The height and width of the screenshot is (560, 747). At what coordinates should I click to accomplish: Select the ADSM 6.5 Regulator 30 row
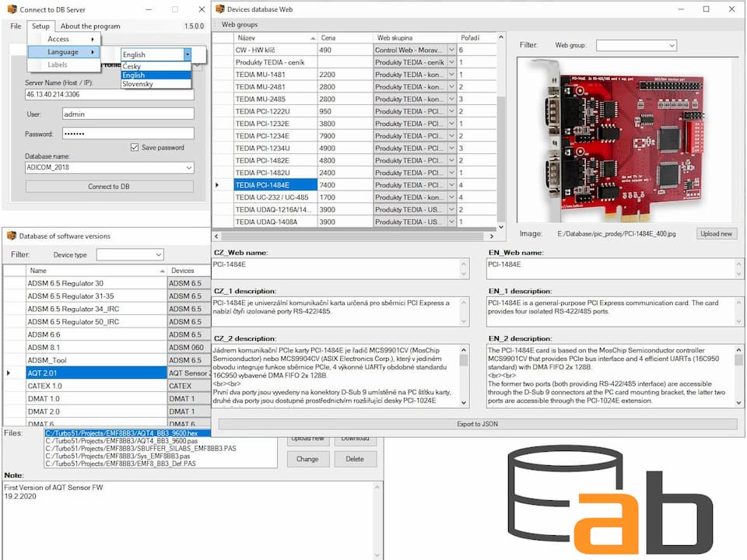click(x=107, y=283)
